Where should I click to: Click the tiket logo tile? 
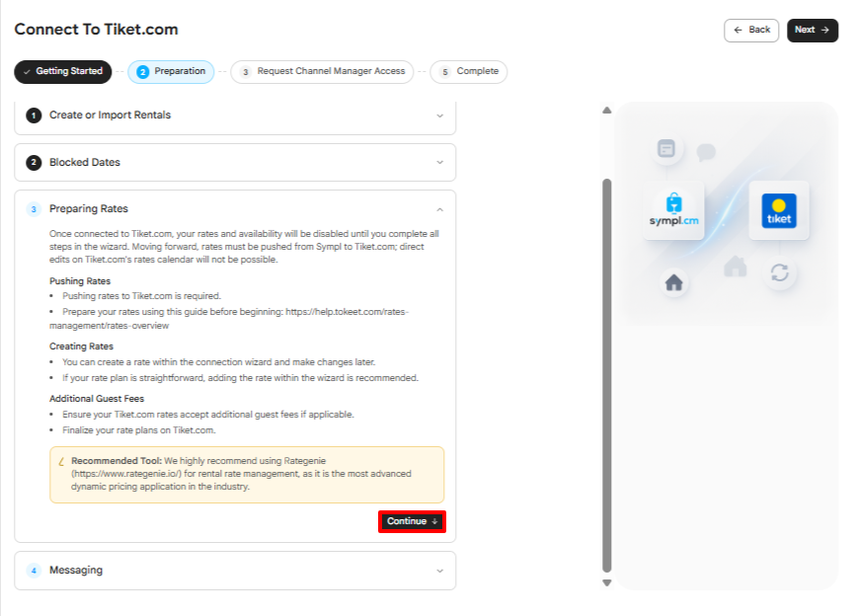779,210
